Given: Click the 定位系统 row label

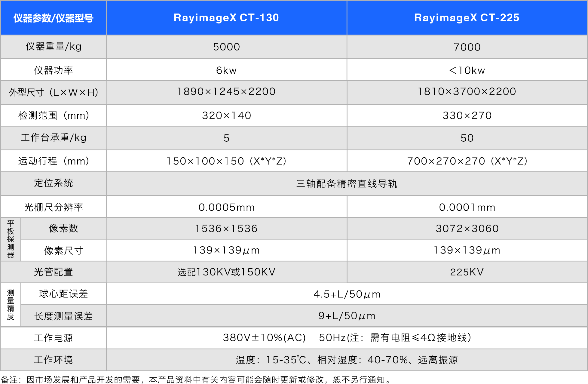Looking at the screenshot, I should coord(53,183).
